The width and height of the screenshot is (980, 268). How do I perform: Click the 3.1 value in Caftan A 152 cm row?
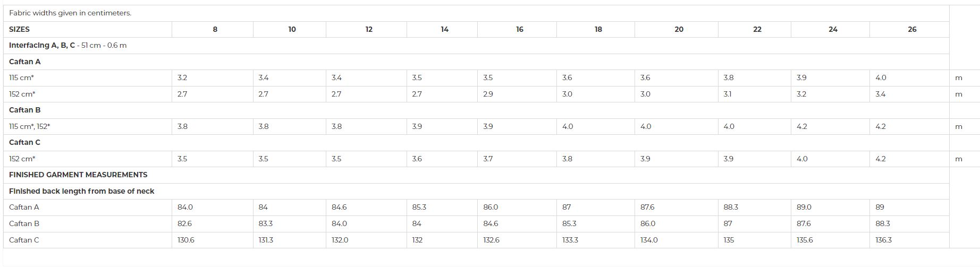point(728,94)
